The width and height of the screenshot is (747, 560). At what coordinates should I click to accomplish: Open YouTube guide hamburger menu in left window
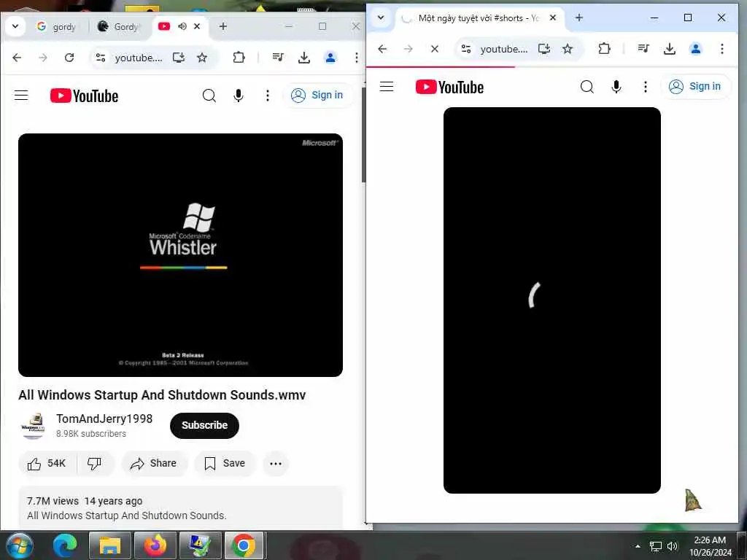[x=21, y=96]
